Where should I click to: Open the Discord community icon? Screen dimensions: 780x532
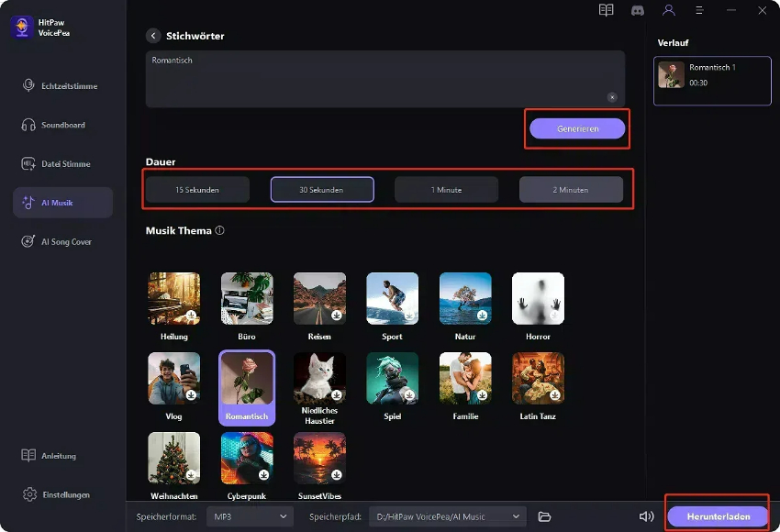point(638,10)
